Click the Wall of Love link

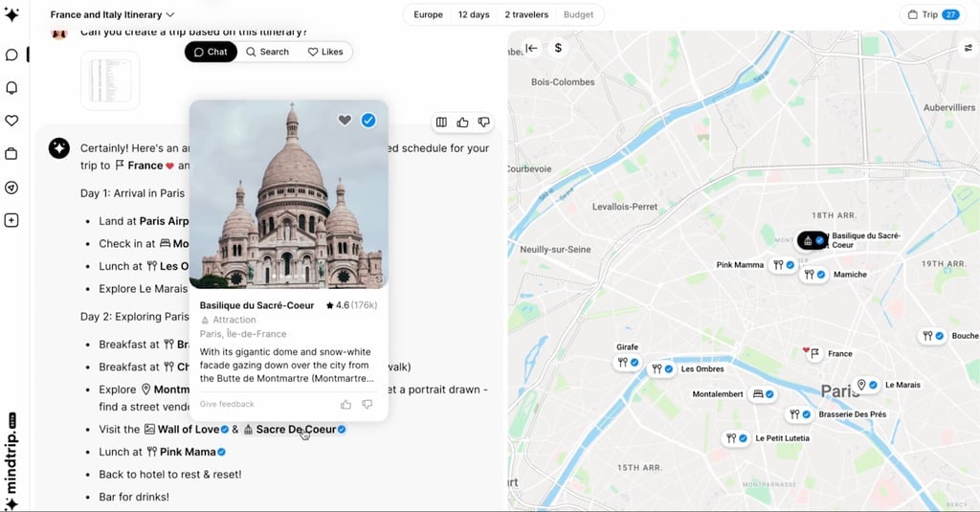click(x=187, y=430)
